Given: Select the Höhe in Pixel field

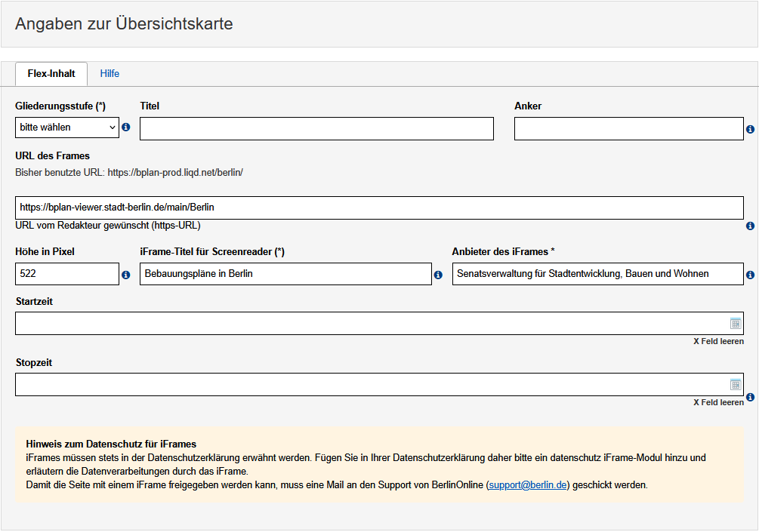Looking at the screenshot, I should tap(66, 274).
